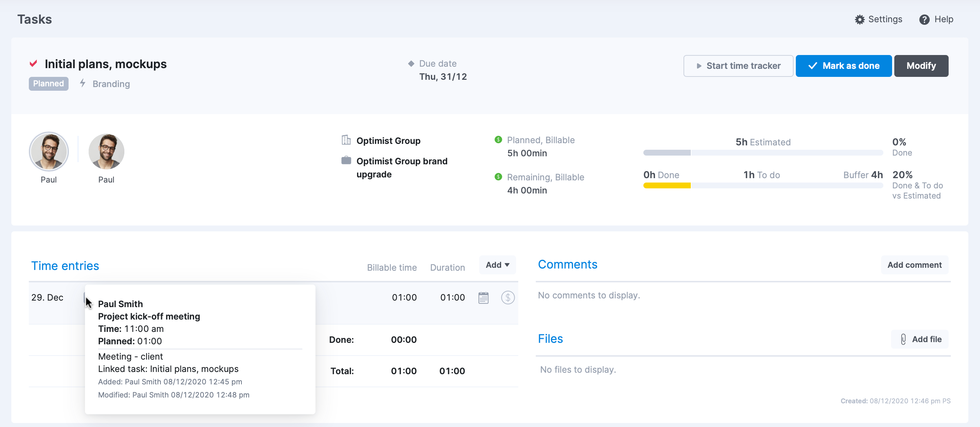
Task: Click the task title Initial plans, mockups
Action: click(x=105, y=64)
